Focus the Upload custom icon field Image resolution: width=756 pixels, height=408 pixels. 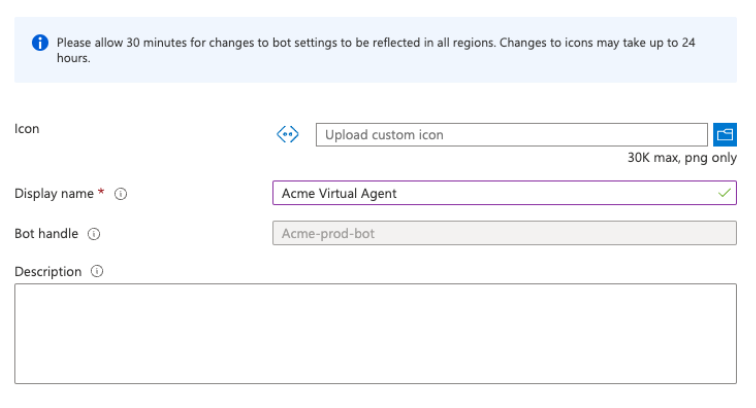(512, 135)
